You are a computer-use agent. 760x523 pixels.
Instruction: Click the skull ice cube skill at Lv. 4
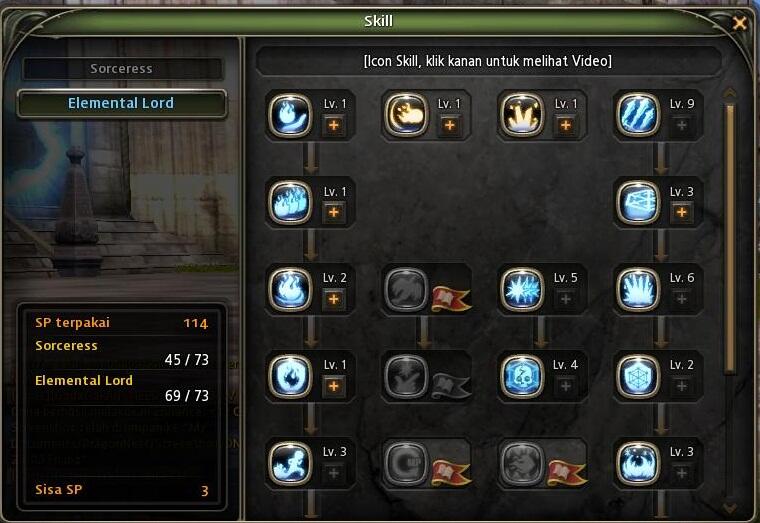pyautogui.click(x=522, y=377)
